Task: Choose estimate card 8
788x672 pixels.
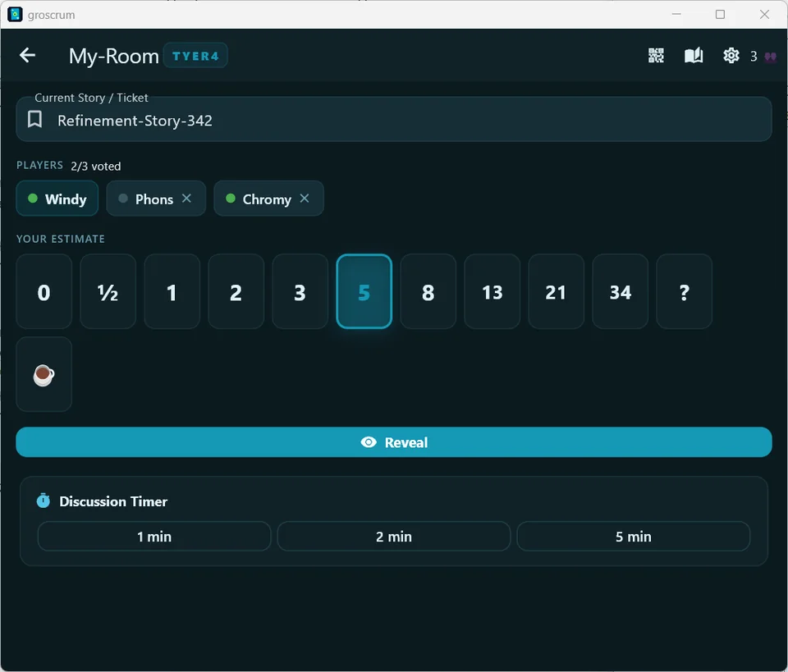Action: tap(428, 291)
